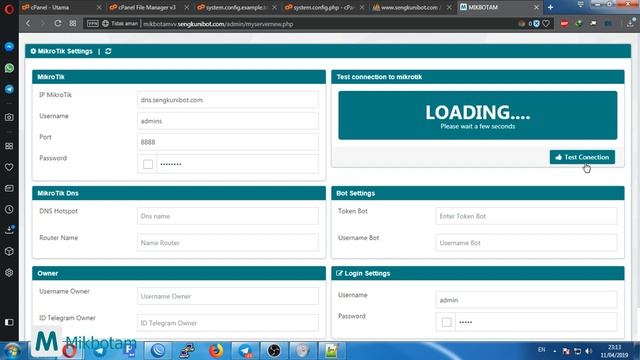This screenshot has height=360, width=640.
Task: Click the browser address bar URL
Action: click(218, 24)
